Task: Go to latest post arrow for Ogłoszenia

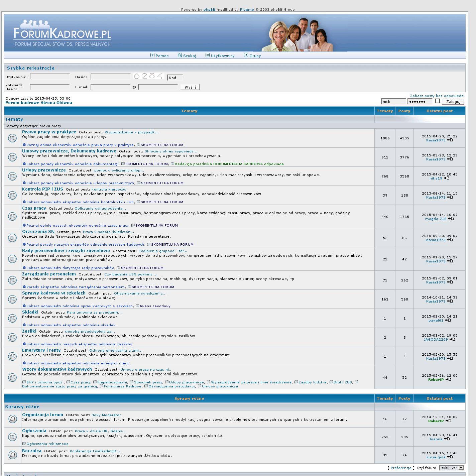Action: click(x=447, y=439)
